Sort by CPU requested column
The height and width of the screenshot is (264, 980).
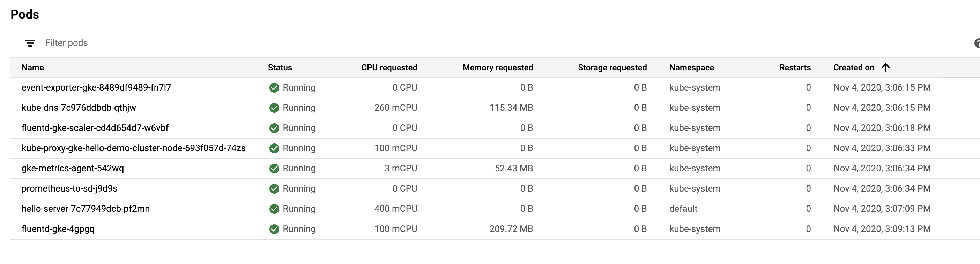click(x=389, y=68)
